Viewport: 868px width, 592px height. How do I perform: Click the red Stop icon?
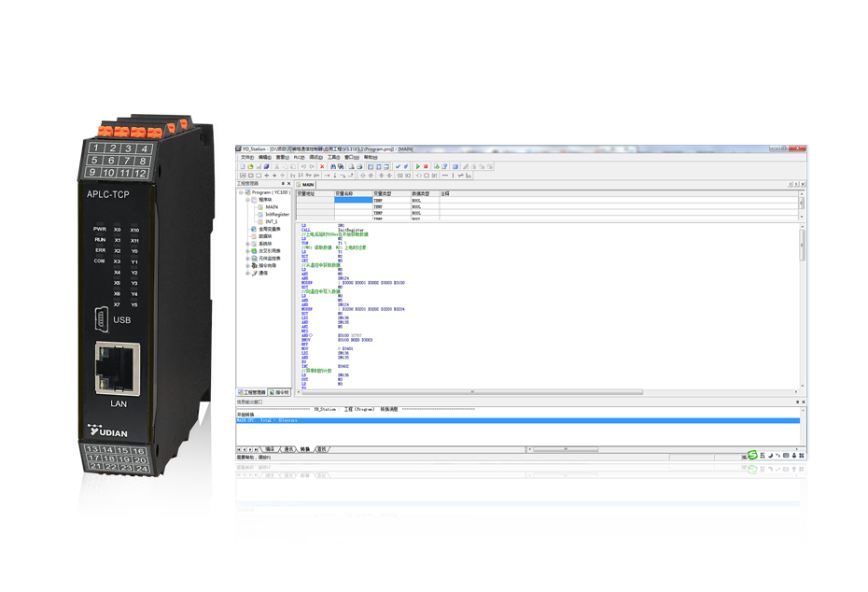pyautogui.click(x=426, y=166)
